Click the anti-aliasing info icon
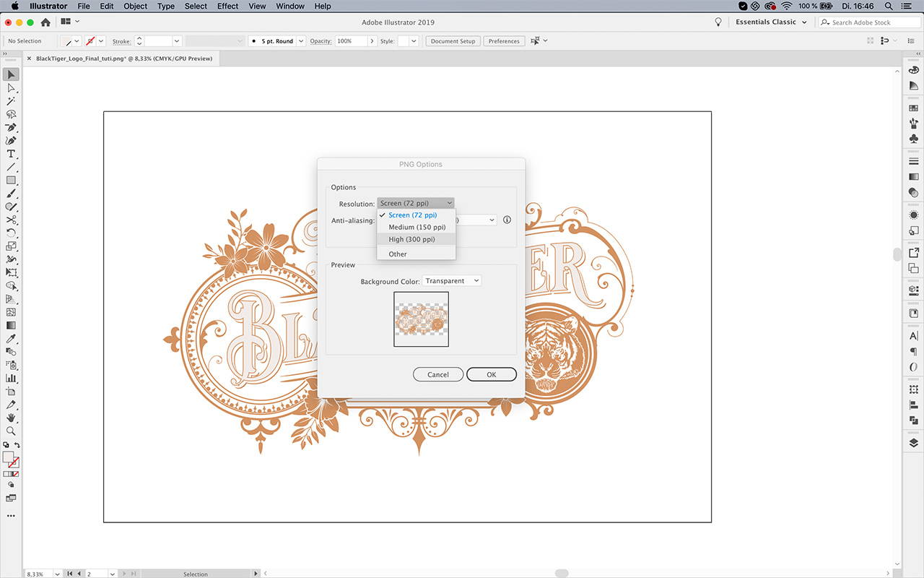The image size is (924, 578). coord(507,220)
